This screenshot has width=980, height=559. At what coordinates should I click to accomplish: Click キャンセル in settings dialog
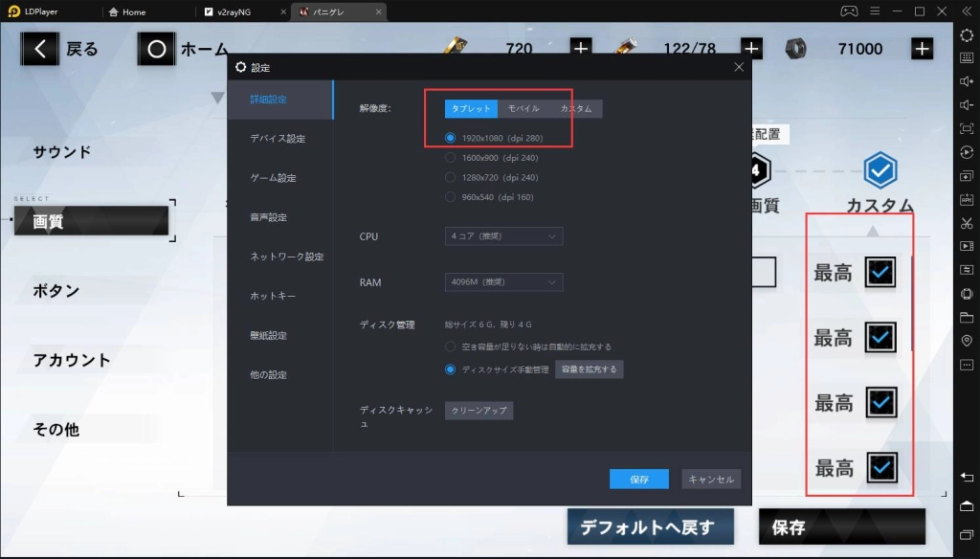[711, 479]
